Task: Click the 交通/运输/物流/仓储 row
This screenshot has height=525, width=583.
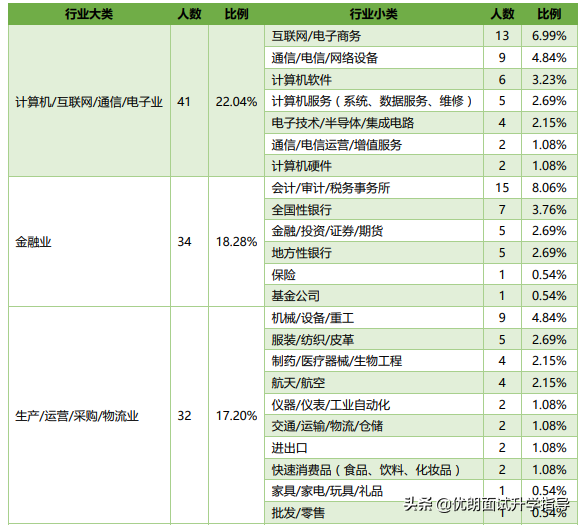Action: [x=421, y=426]
